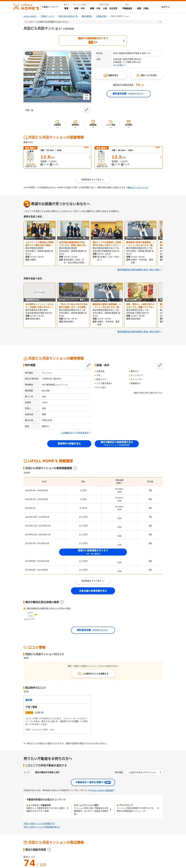Click 9.7万円 rent cell
Screen dimensions: 186x868
pos(83,508)
